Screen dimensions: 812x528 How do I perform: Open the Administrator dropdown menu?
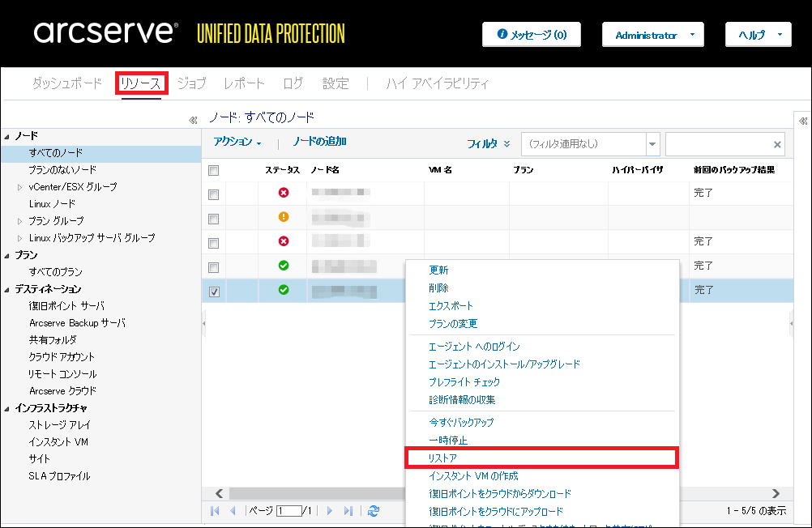(x=652, y=35)
